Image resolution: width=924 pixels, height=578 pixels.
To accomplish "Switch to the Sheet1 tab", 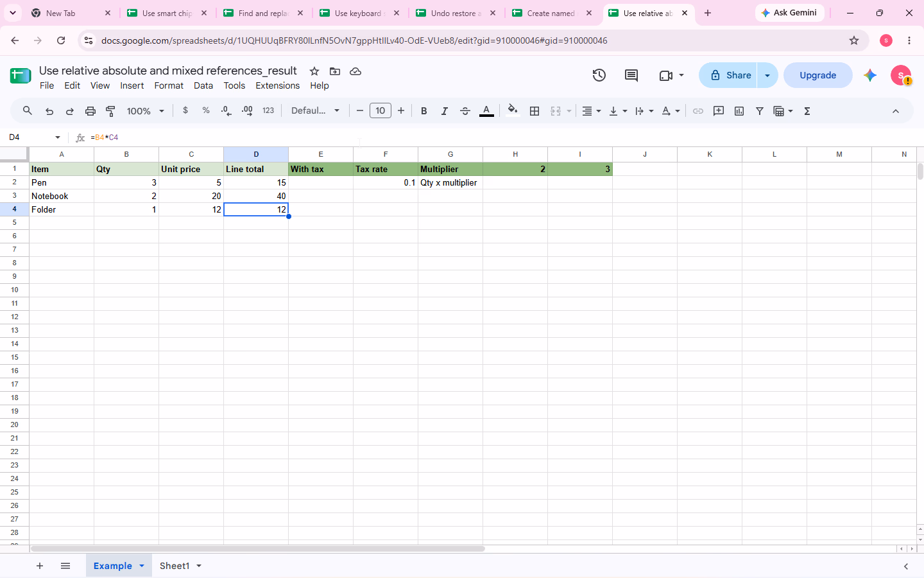I will (x=175, y=566).
